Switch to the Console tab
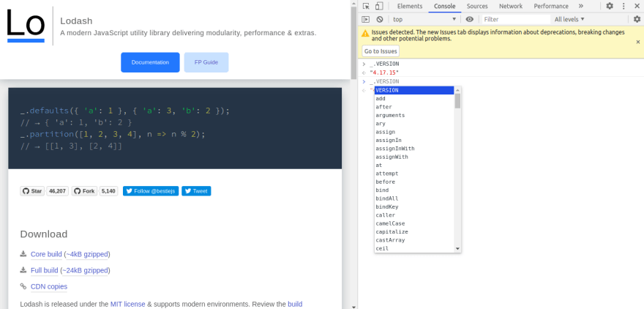 445,6
